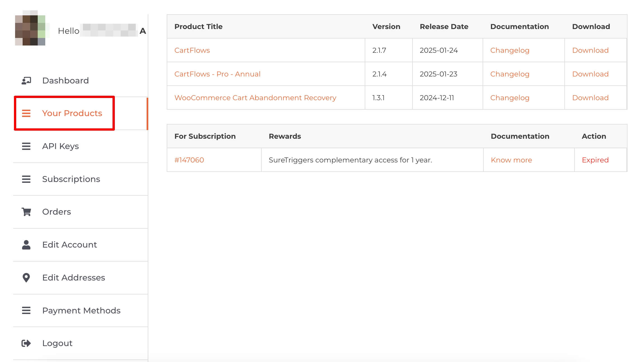The image size is (644, 362).
Task: Click the Dashboard screen icon in sidebar
Action: [x=26, y=81]
